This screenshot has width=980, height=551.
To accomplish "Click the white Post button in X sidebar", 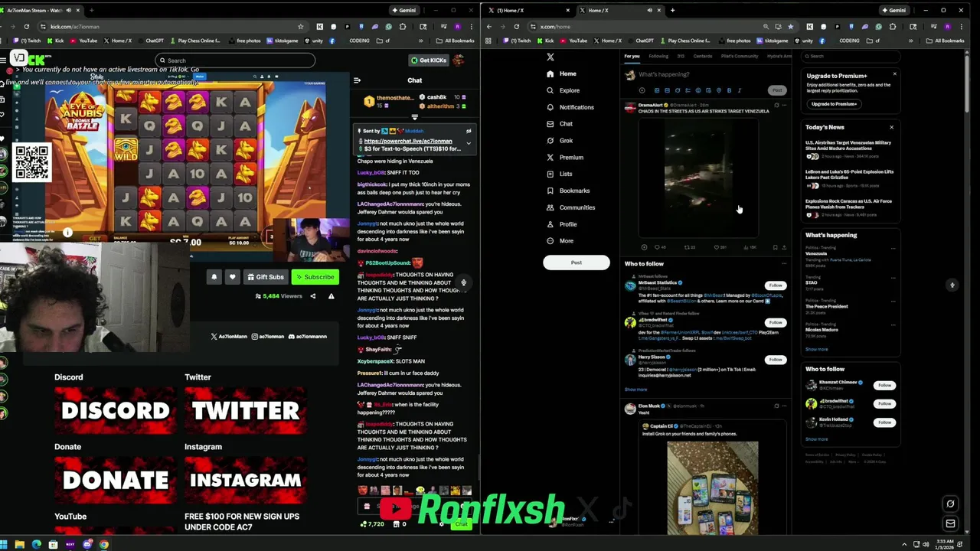I will click(x=577, y=262).
